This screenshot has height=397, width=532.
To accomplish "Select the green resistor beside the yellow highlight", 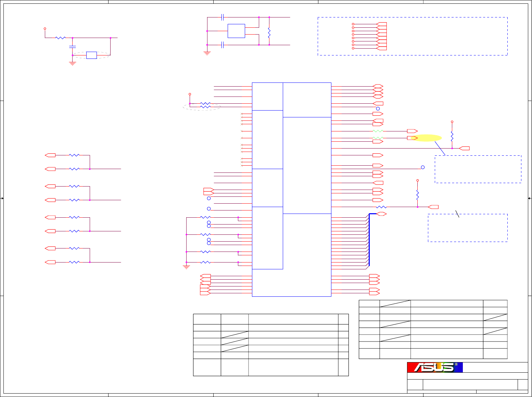I will pos(378,138).
